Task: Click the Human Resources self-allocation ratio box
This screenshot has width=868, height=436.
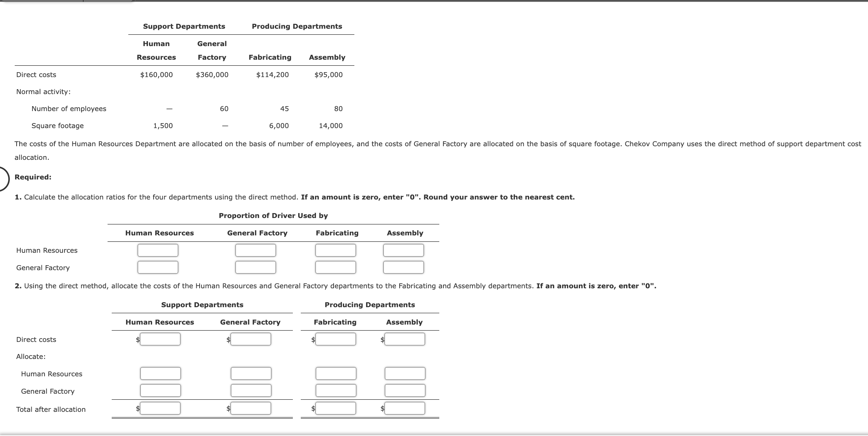Action: (x=158, y=250)
